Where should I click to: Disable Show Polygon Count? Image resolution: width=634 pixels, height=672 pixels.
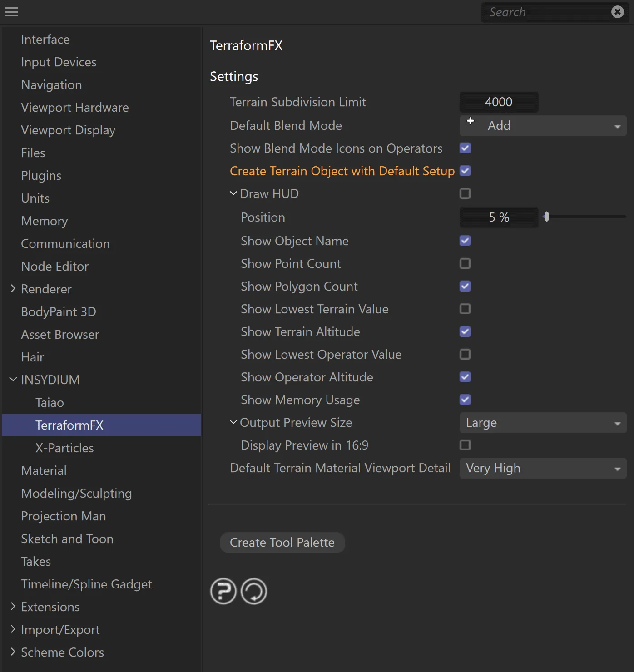[x=465, y=286]
